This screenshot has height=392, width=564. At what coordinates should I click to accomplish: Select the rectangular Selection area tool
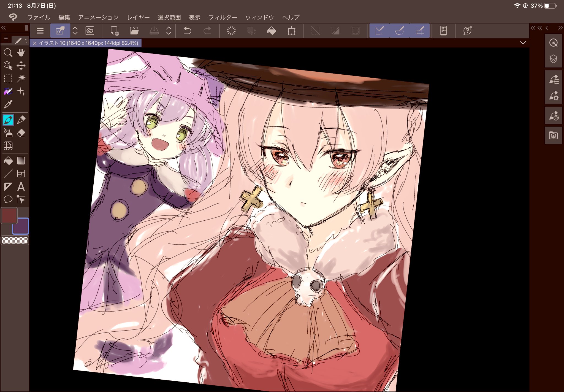click(8, 79)
